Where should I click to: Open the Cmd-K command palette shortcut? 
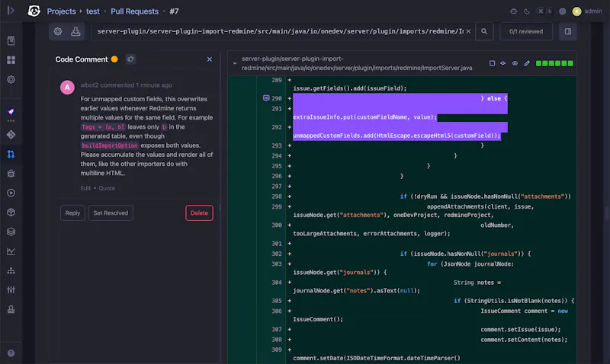[x=544, y=11]
